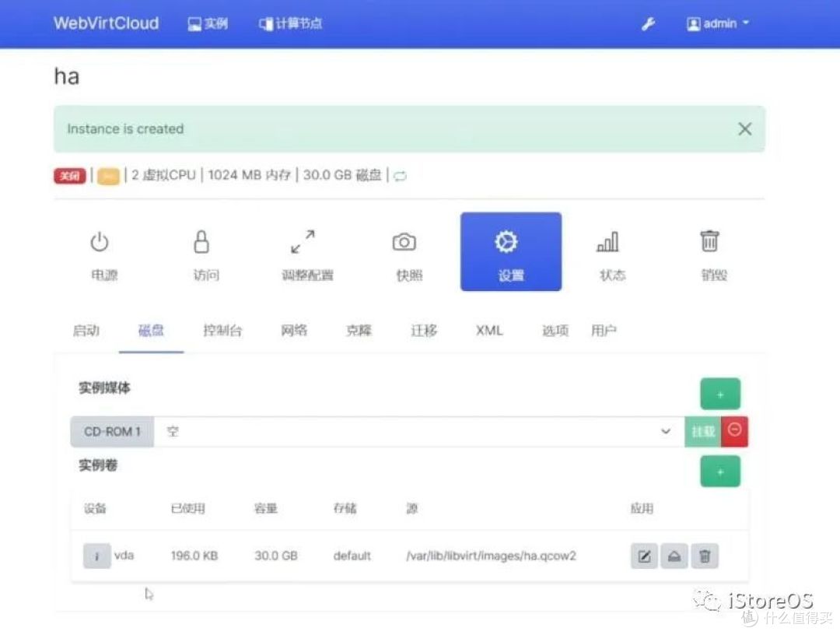Add new media with green plus by 实例媒体
Screen dimensions: 840x635
pyautogui.click(x=720, y=395)
